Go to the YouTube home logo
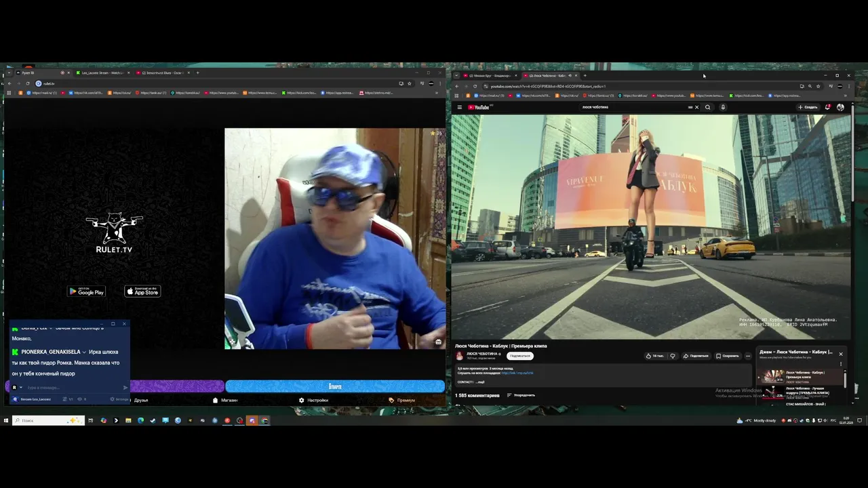Viewport: 868px width, 488px height. pyautogui.click(x=479, y=107)
